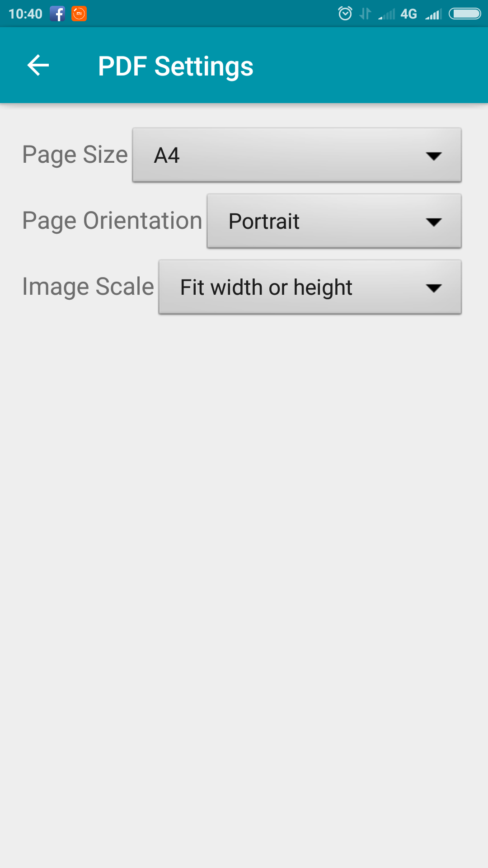Viewport: 488px width, 868px height.
Task: Click the Fit width or height arrow
Action: (x=433, y=288)
